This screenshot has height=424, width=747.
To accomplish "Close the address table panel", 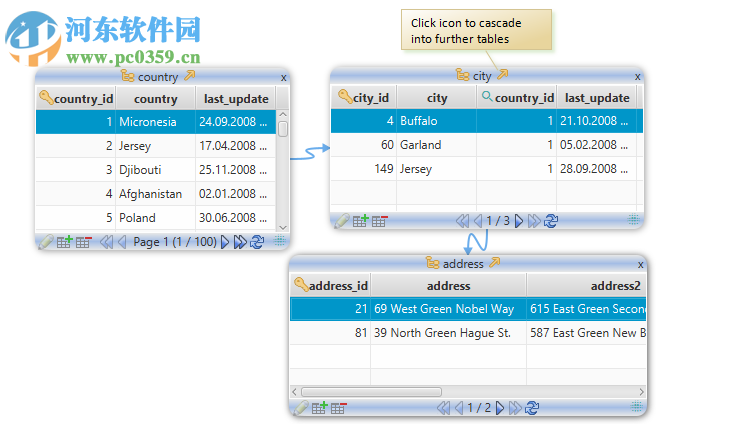I will point(641,264).
